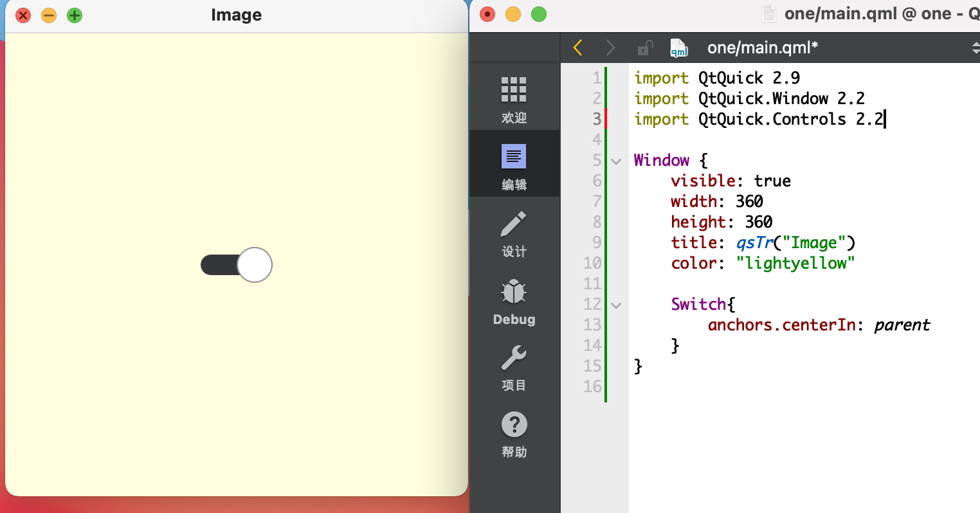Click the forward navigation arrow
The height and width of the screenshot is (513, 980).
610,47
